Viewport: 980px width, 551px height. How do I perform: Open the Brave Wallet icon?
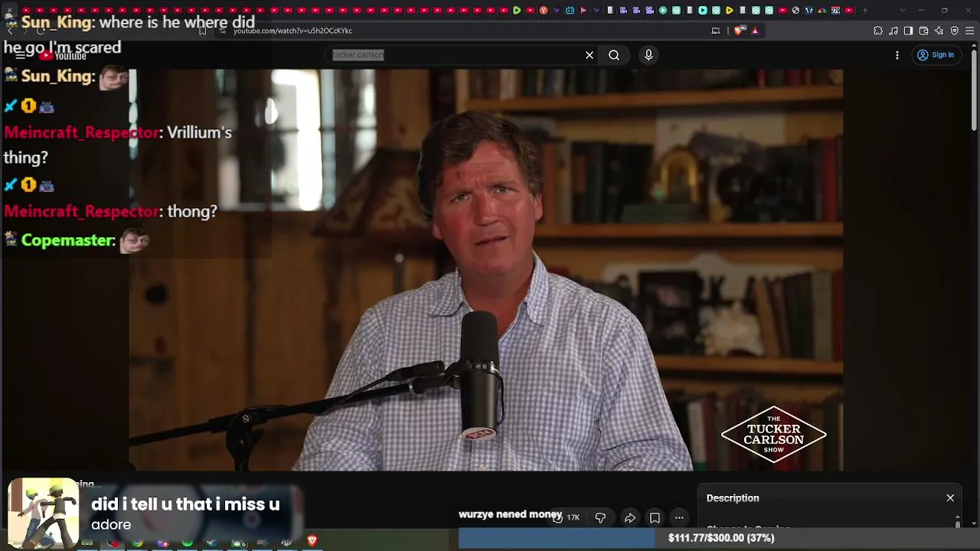923,31
